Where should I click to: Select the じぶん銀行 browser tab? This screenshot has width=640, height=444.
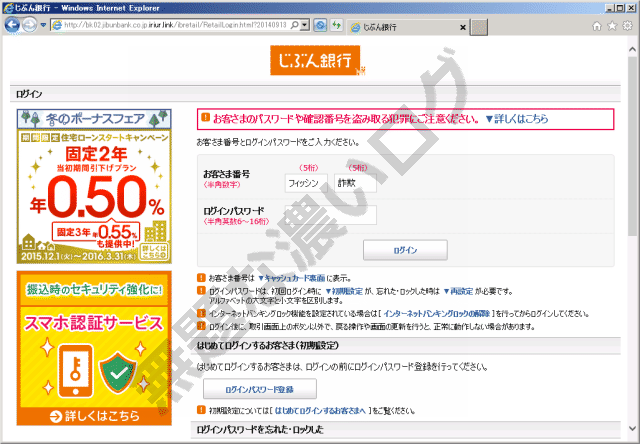point(402,27)
